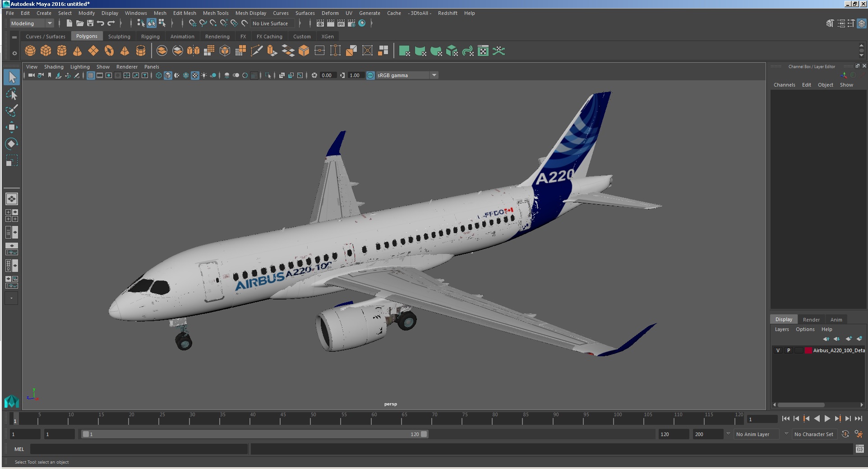This screenshot has width=868, height=469.
Task: Open the Layers menu in Layer Editor
Action: (782, 329)
